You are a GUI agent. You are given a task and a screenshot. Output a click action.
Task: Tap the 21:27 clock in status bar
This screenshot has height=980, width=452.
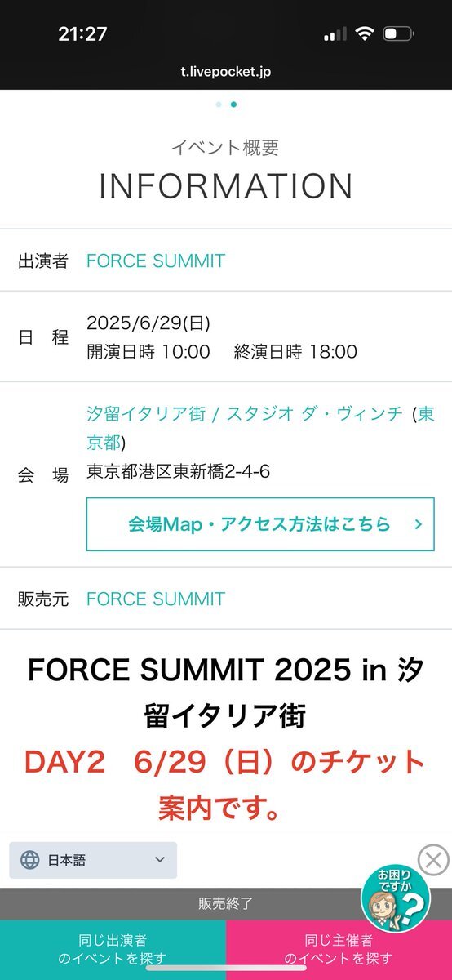[x=82, y=34]
